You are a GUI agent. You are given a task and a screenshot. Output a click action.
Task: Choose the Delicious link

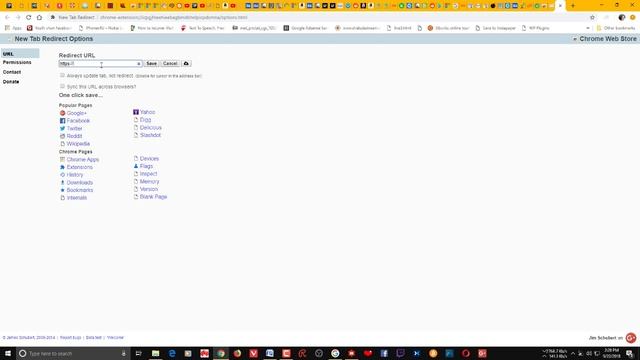[x=151, y=127]
